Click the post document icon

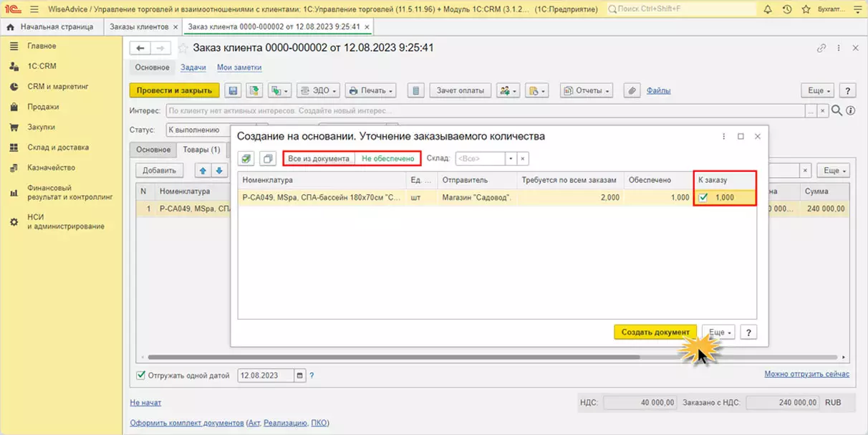[253, 91]
